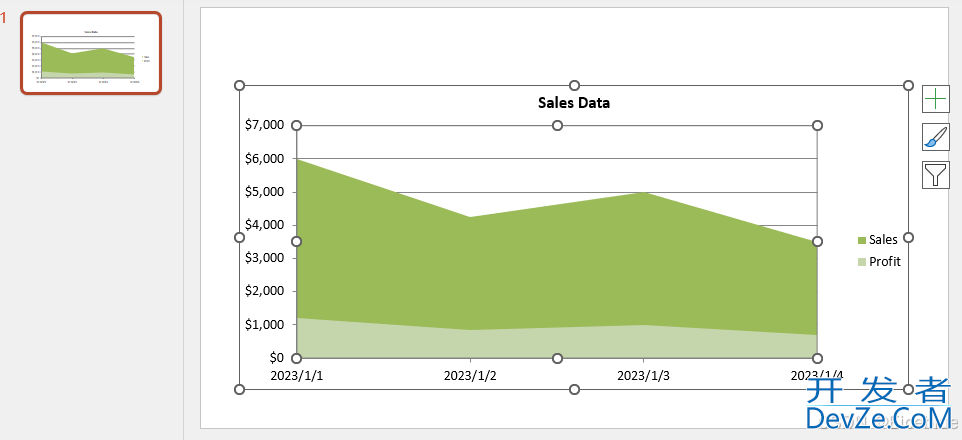Viewport: 962px width, 440px height.
Task: Click the chart's top-right corner sizing handle
Action: click(909, 85)
